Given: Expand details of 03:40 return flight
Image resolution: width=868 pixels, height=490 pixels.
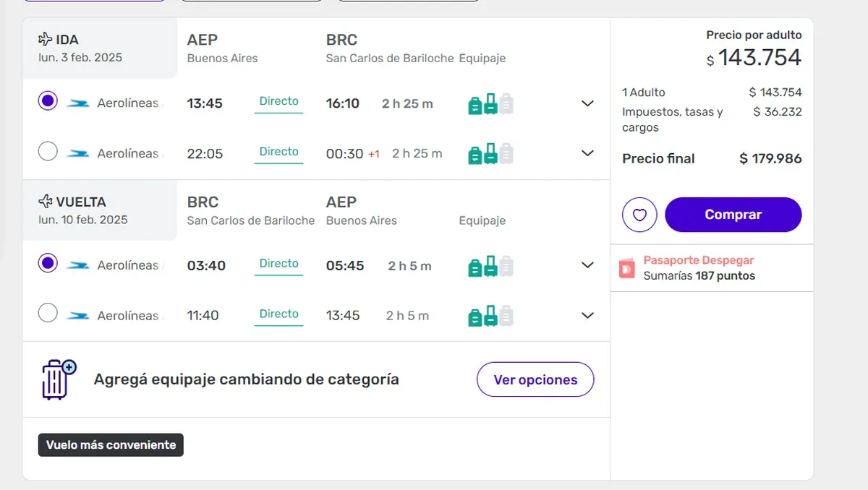Looking at the screenshot, I should (x=587, y=265).
